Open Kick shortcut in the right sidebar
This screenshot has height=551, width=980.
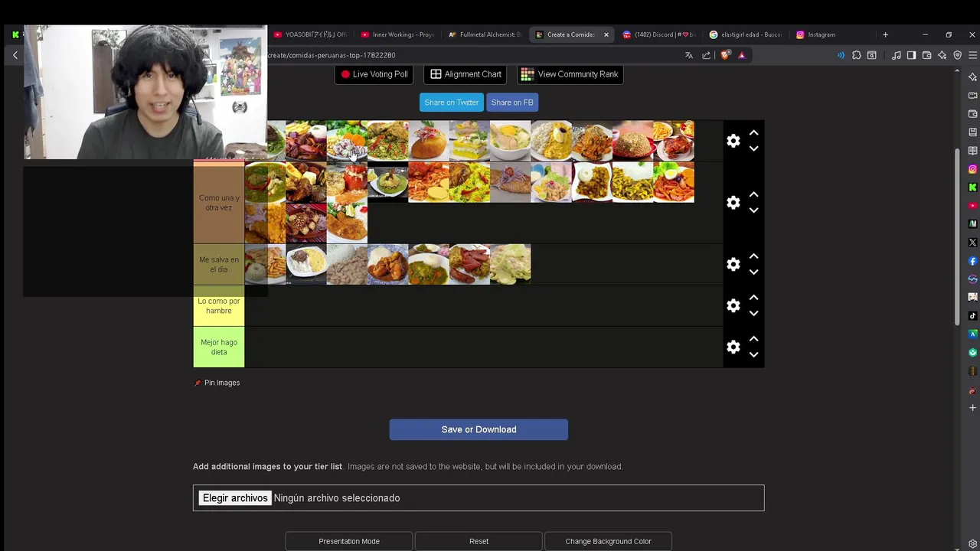click(x=972, y=187)
